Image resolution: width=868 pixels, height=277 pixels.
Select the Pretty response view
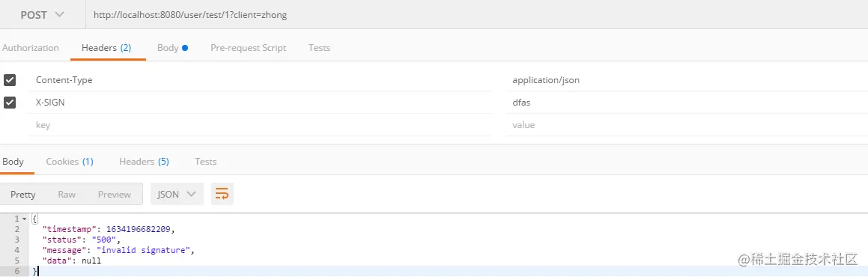pyautogui.click(x=23, y=194)
